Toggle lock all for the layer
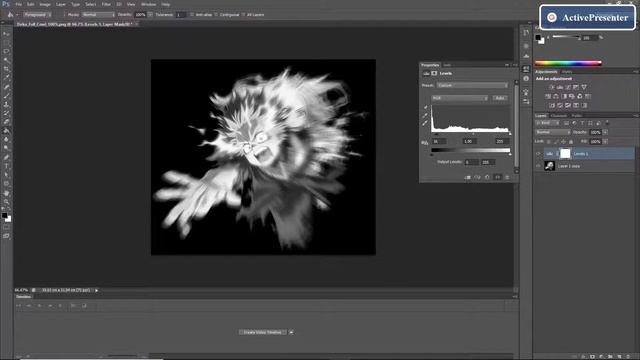This screenshot has height=360, width=640. coord(571,142)
